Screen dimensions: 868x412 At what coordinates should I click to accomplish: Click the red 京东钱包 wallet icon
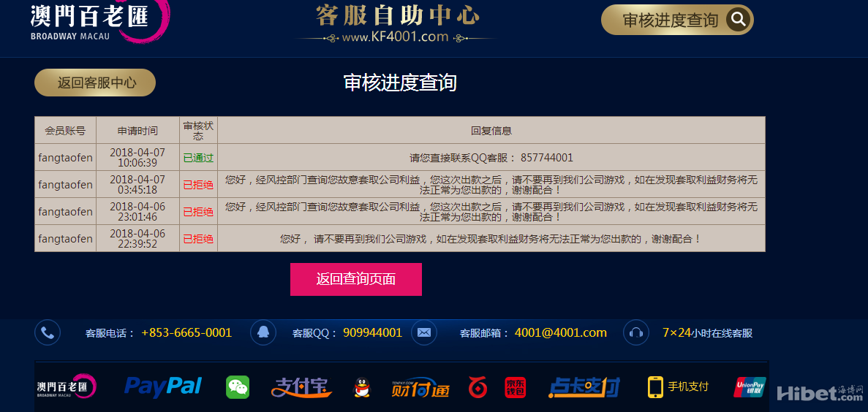click(x=515, y=387)
